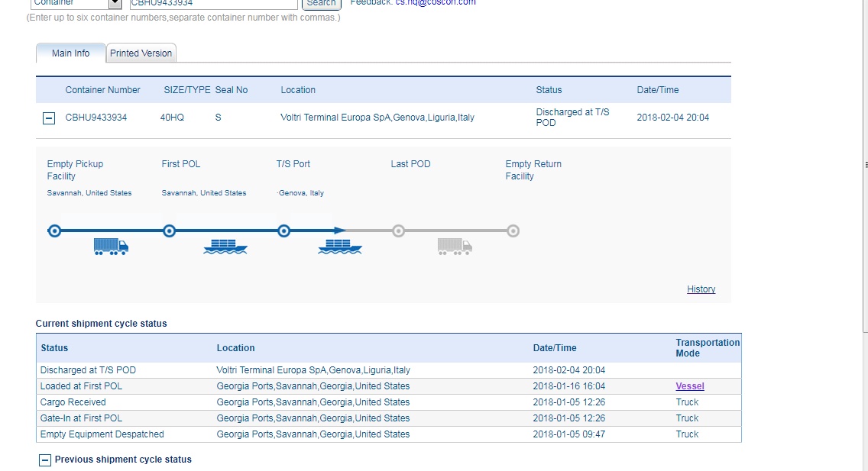The width and height of the screenshot is (868, 471).
Task: Open the Printed Version tab
Action: 141,53
